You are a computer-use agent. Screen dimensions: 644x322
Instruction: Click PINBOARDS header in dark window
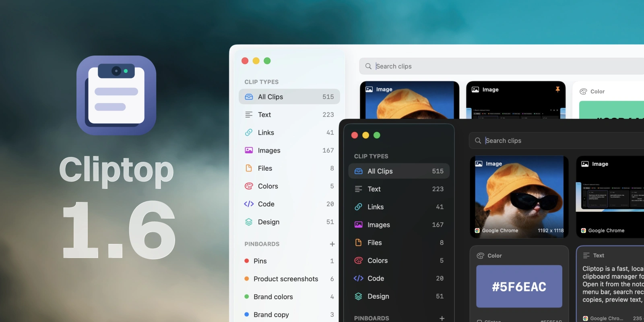click(x=372, y=318)
